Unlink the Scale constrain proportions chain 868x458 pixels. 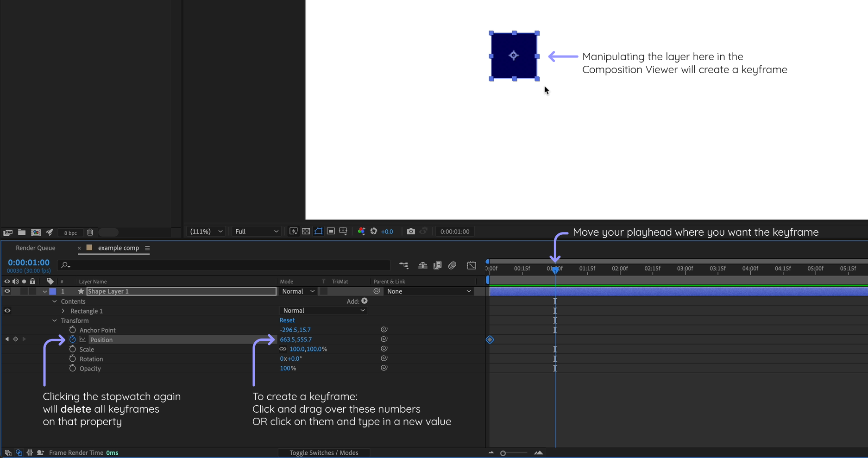tap(283, 349)
